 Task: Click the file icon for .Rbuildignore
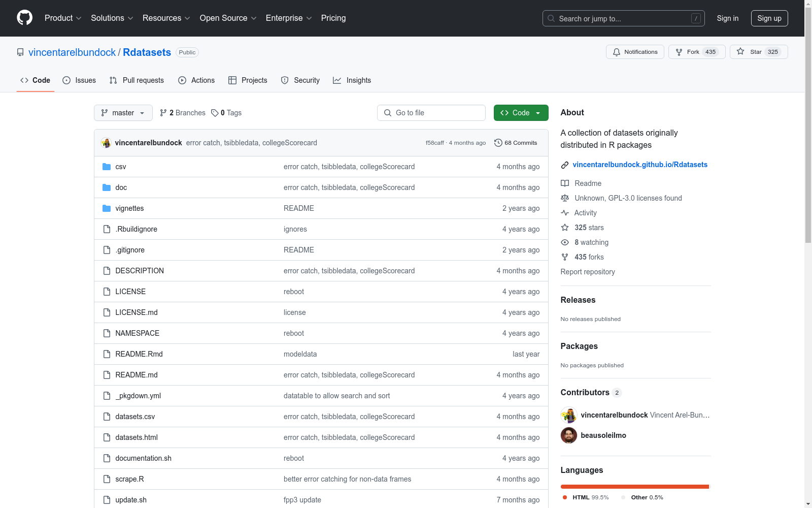point(107,229)
